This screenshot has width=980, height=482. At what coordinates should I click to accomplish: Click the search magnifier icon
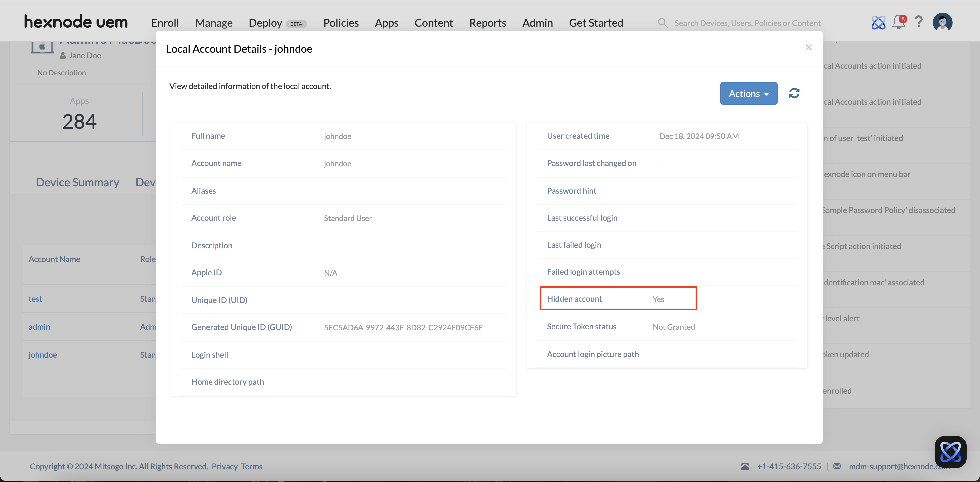pyautogui.click(x=663, y=23)
